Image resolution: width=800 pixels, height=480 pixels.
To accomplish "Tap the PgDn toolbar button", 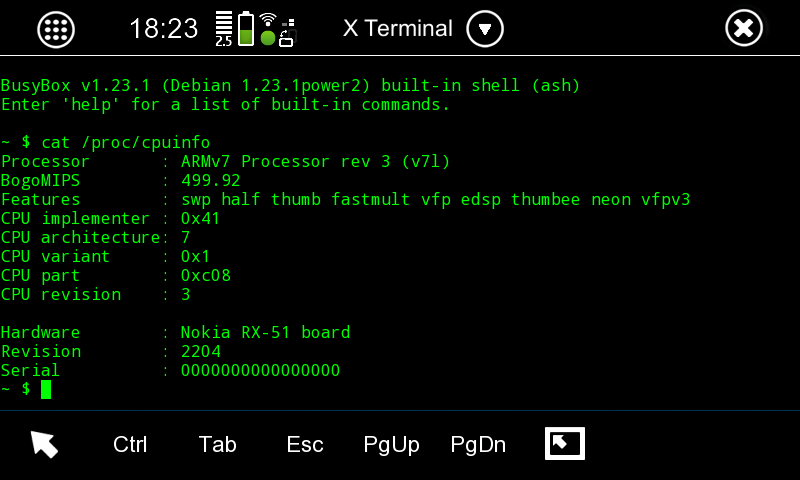I will click(478, 445).
